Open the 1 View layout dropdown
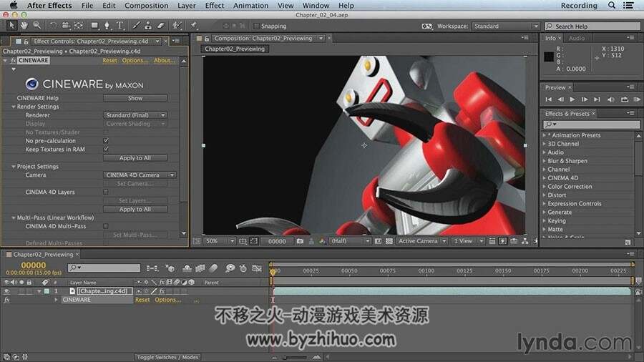 click(468, 241)
